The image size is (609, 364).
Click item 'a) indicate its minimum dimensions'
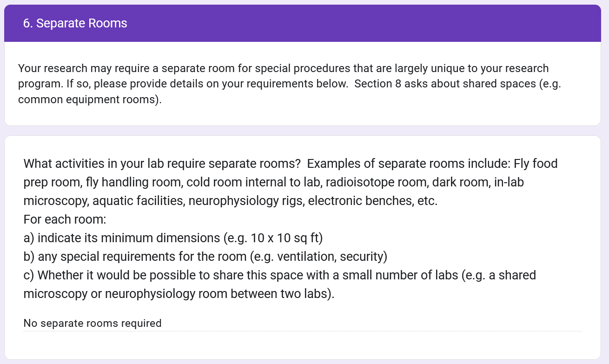[173, 238]
